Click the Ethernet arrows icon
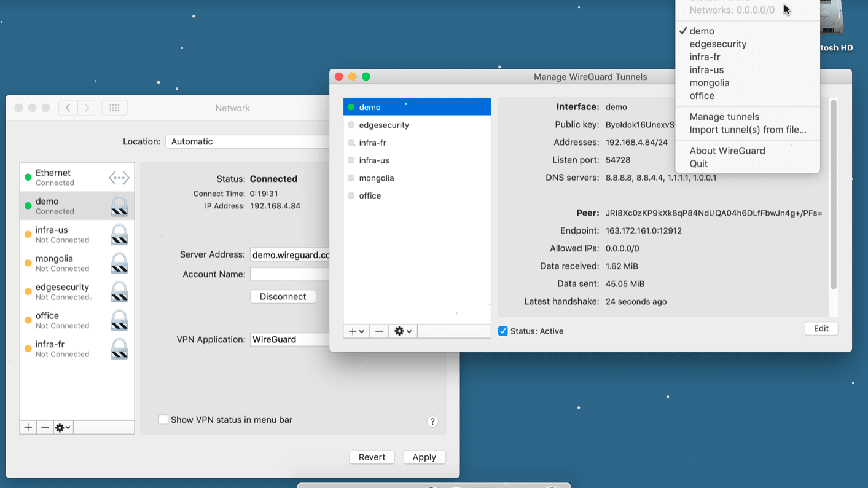The height and width of the screenshot is (488, 868). pyautogui.click(x=119, y=178)
